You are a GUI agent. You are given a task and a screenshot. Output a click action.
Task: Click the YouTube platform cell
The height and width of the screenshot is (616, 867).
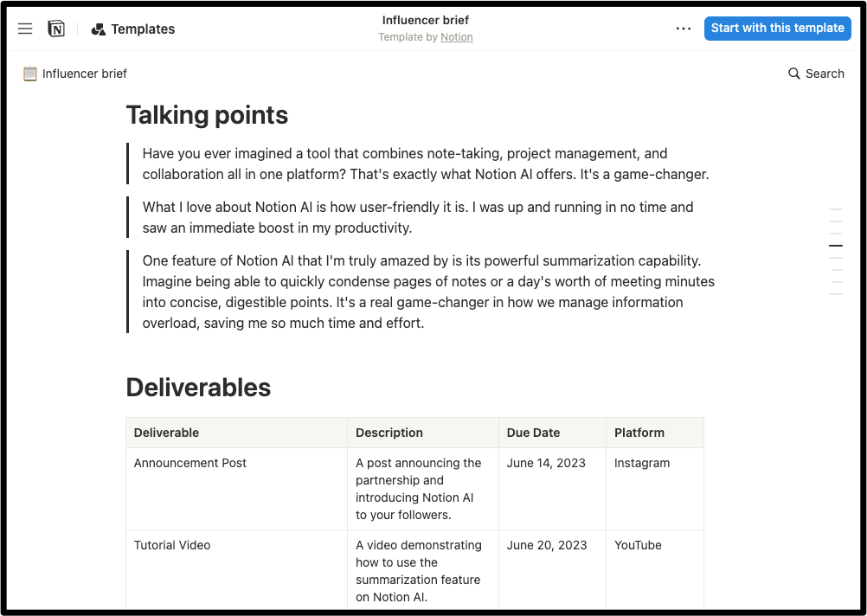point(638,545)
